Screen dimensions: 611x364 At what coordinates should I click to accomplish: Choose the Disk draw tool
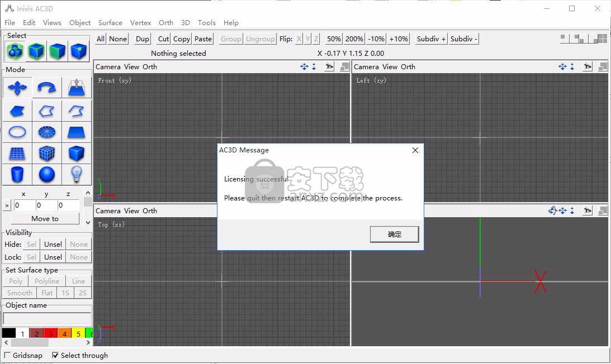coord(47,132)
